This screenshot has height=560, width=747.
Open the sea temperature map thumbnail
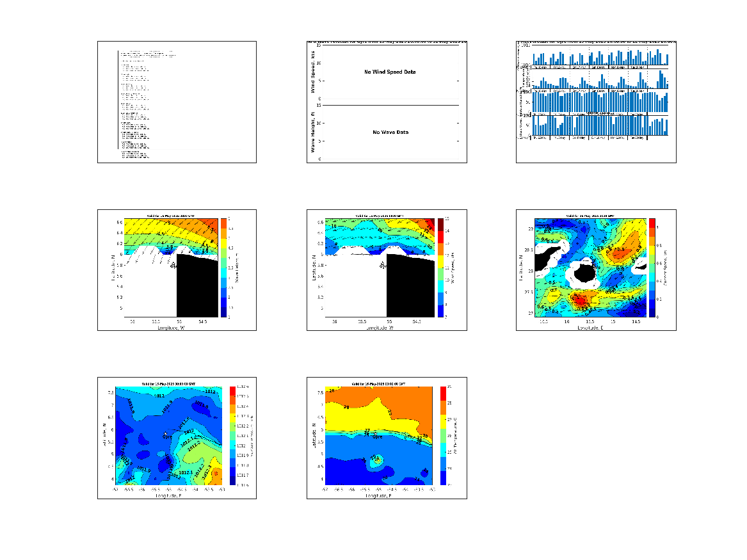coord(387,438)
